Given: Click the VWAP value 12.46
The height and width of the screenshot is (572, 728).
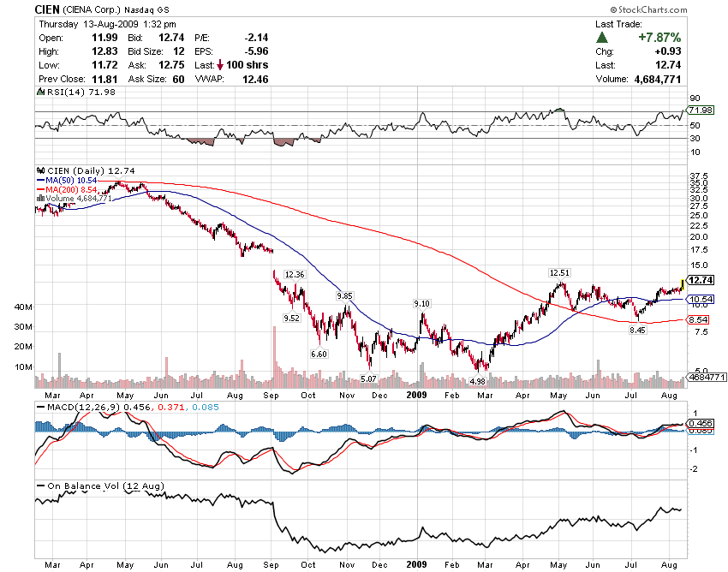Looking at the screenshot, I should [255, 79].
